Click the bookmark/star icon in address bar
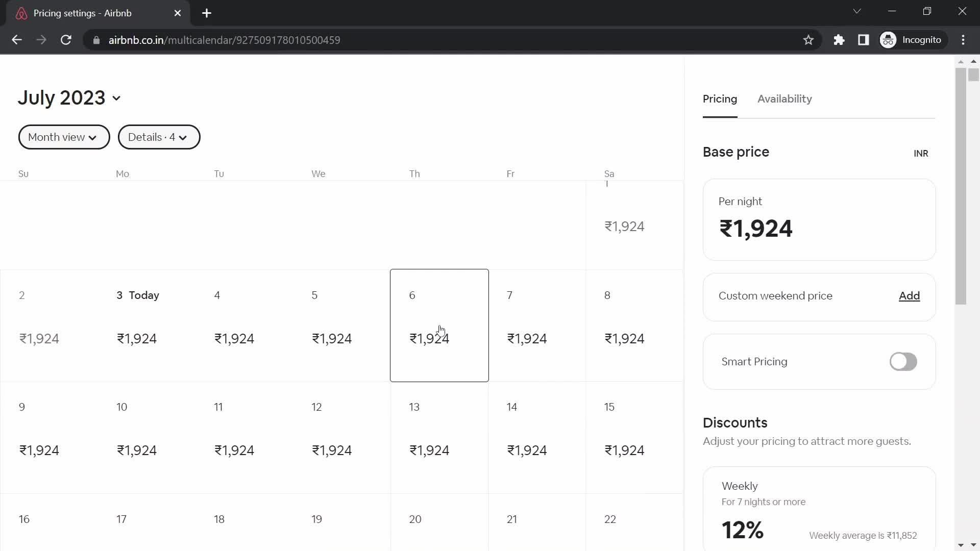Image resolution: width=980 pixels, height=551 pixels. (807, 40)
